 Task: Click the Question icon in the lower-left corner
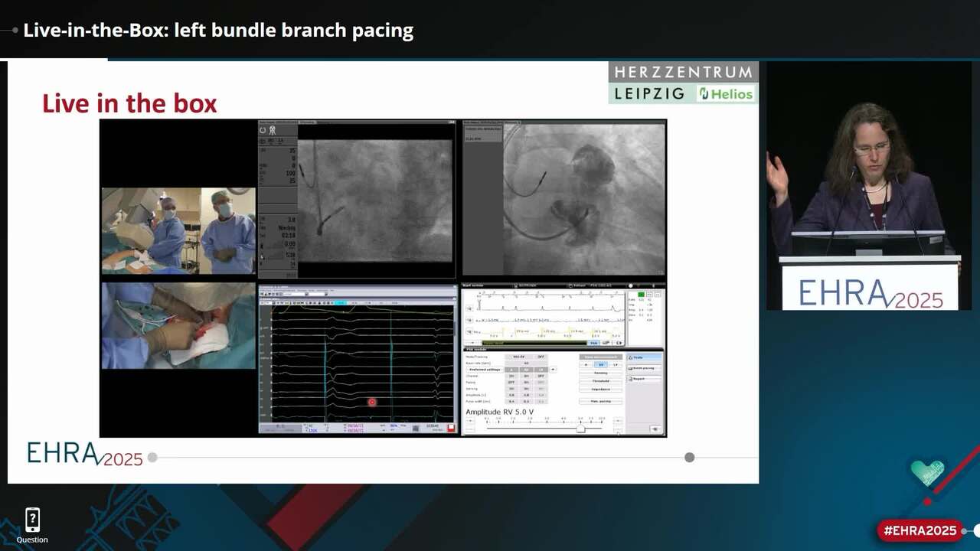[31, 519]
